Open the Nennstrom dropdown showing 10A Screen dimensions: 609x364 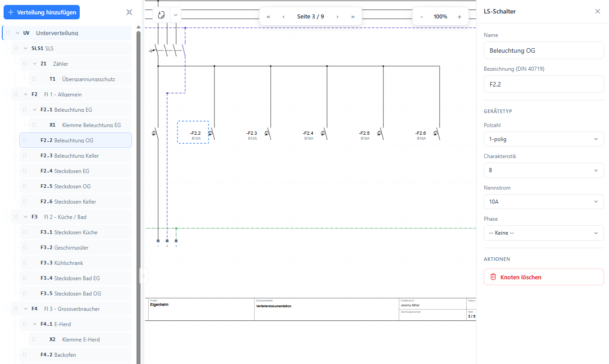[x=544, y=201]
